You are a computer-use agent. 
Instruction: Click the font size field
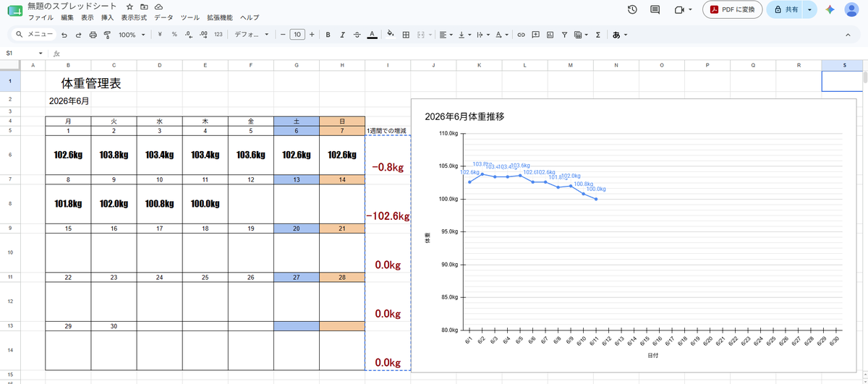click(297, 34)
